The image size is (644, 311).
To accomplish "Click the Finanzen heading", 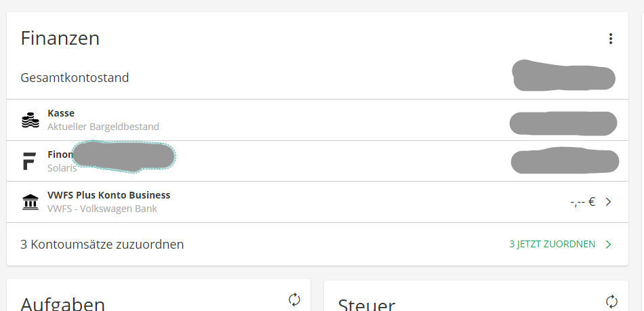I will pos(60,39).
